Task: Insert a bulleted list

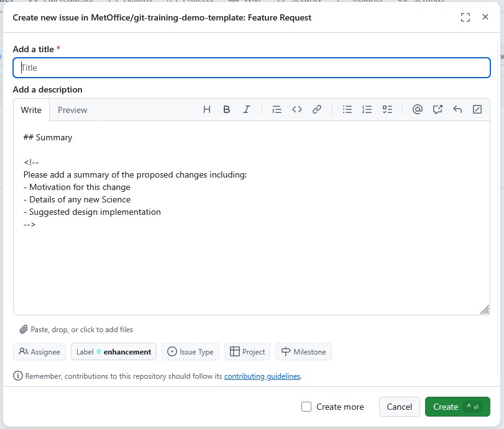Action: pos(347,109)
